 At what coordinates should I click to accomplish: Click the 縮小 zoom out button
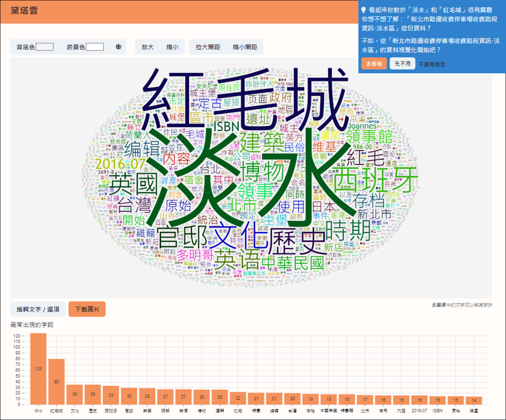point(172,47)
